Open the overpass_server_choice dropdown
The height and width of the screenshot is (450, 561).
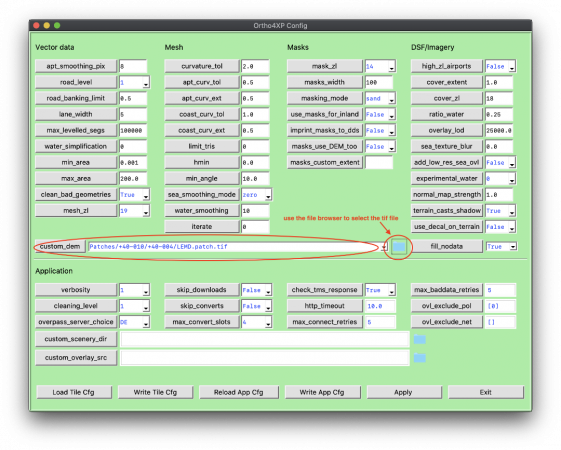click(x=146, y=322)
